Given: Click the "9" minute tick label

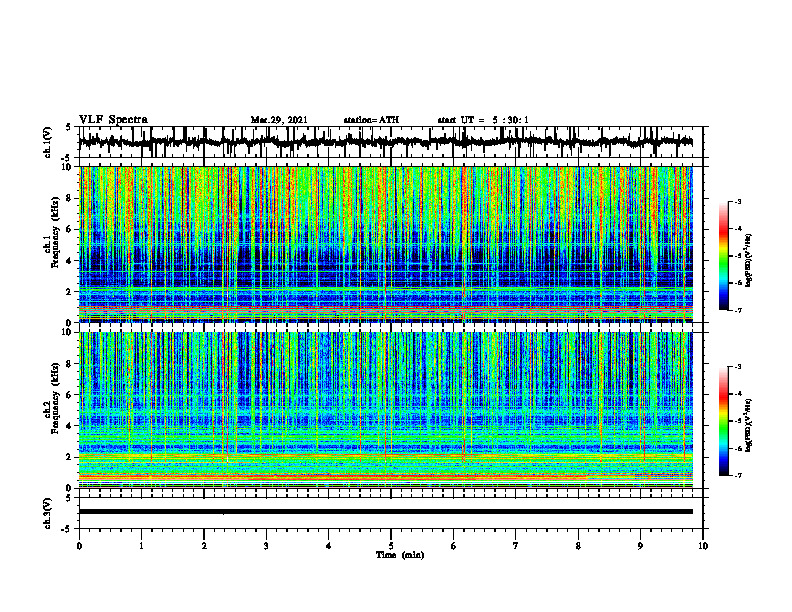Looking at the screenshot, I should [640, 546].
